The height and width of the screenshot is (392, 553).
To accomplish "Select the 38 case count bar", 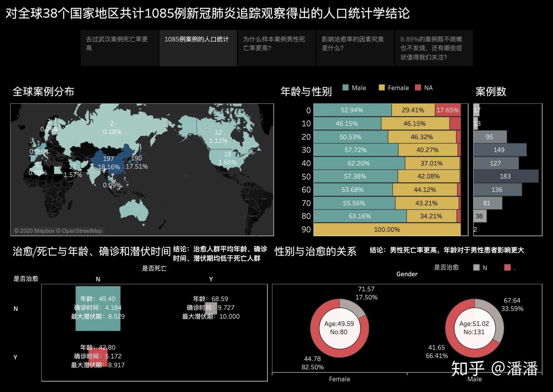I will (480, 216).
